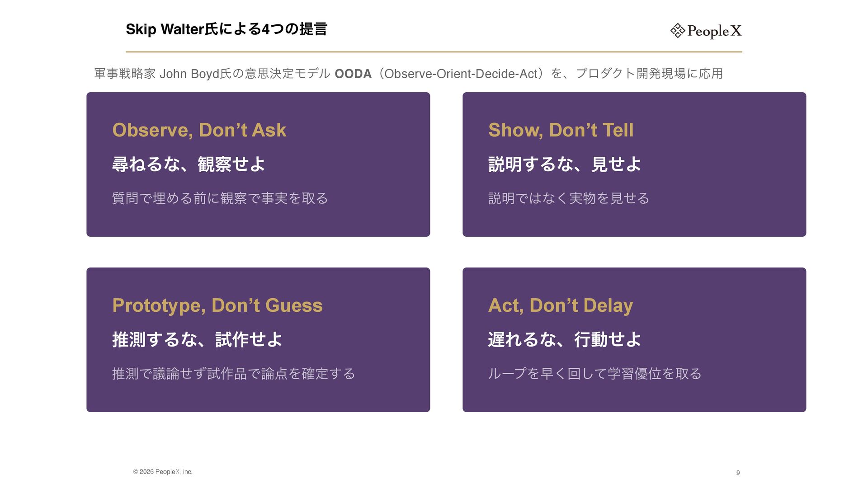Click the "Act, Don't Delay" heading
The height and width of the screenshot is (488, 868).
(560, 305)
